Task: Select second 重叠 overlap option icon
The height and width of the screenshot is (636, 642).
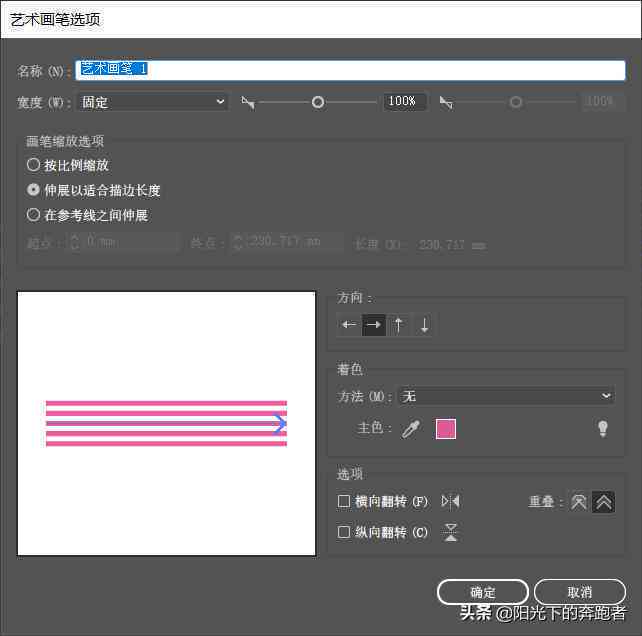Action: coord(604,502)
